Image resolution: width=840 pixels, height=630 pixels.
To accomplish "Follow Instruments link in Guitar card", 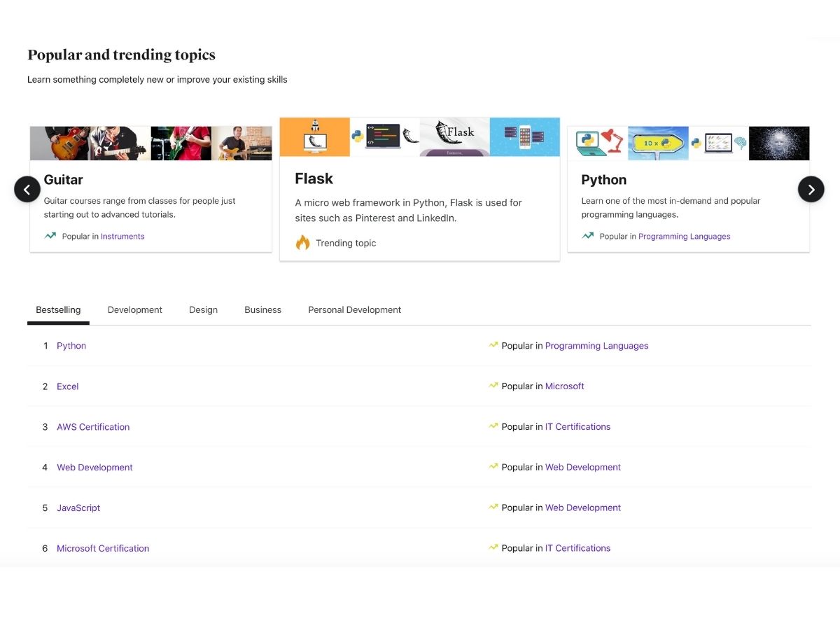I will click(122, 237).
